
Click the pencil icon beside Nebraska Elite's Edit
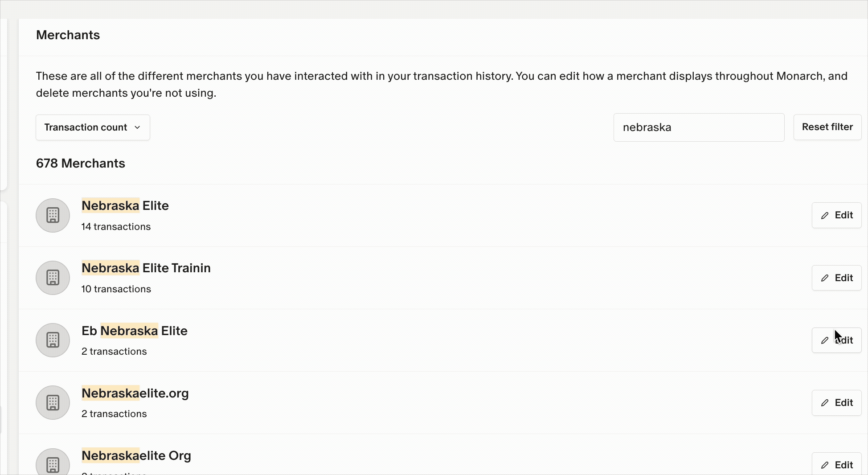(826, 215)
